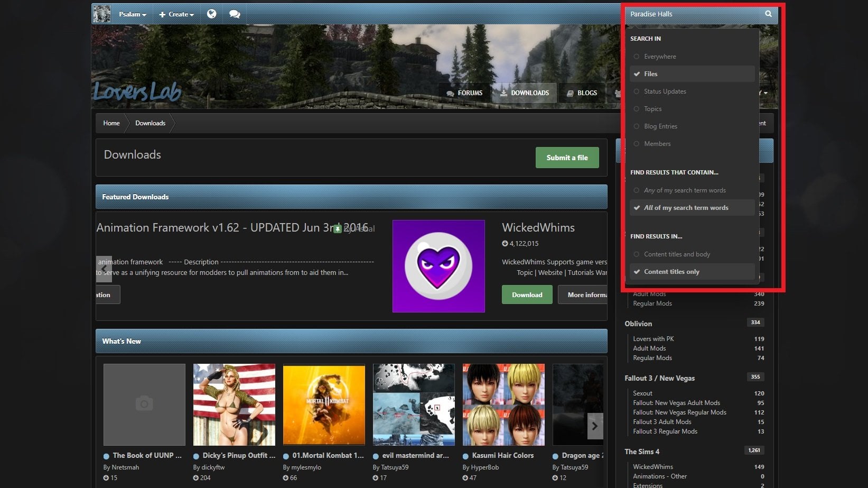
Task: Select the Status Updates search option
Action: tap(692, 91)
